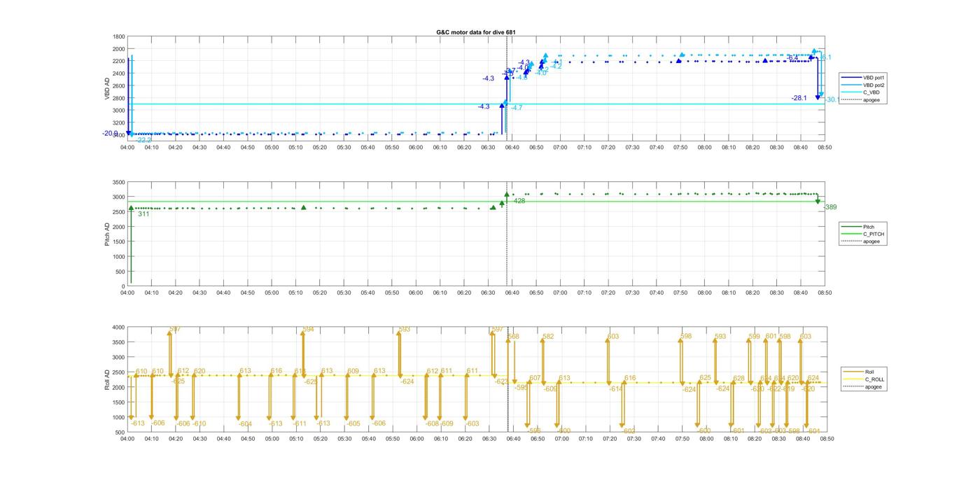
Task: Click the title 'G&C motor data for dive 681'
Action: pos(476,32)
